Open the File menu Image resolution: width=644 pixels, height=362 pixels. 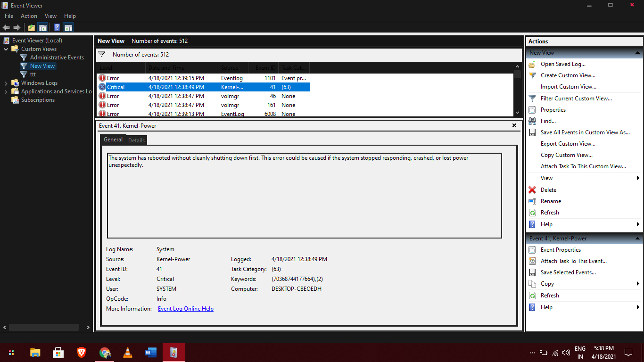[x=9, y=16]
